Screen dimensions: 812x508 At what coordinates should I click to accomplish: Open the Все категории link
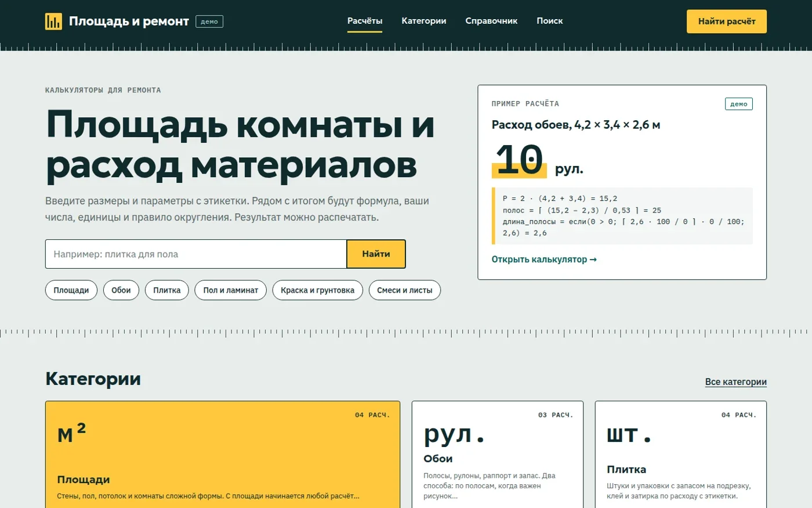click(x=736, y=382)
